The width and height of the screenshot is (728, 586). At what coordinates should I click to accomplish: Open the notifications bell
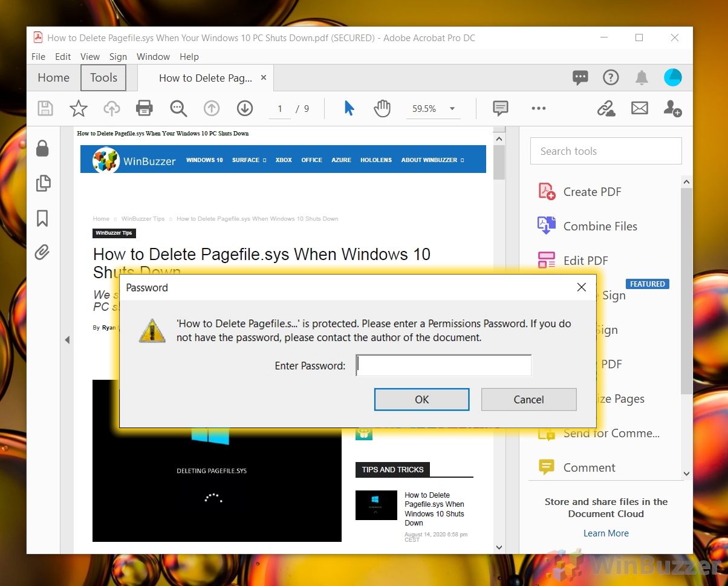pyautogui.click(x=642, y=77)
